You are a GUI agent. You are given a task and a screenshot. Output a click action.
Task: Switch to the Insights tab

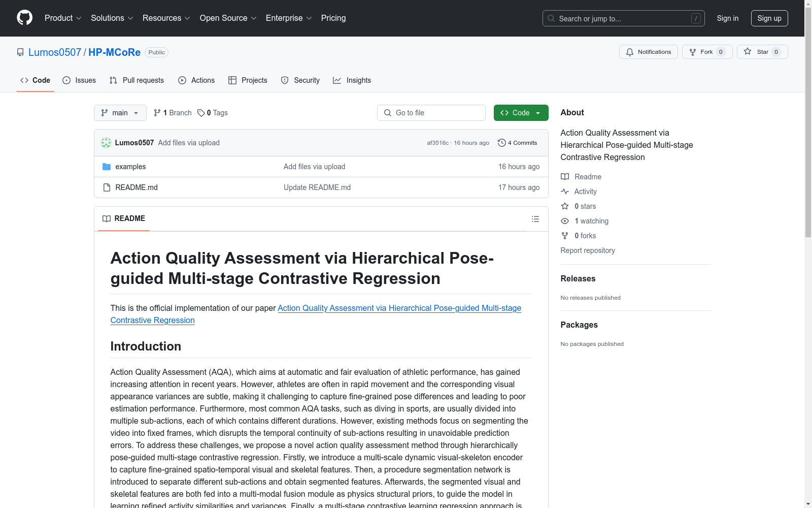pos(352,80)
